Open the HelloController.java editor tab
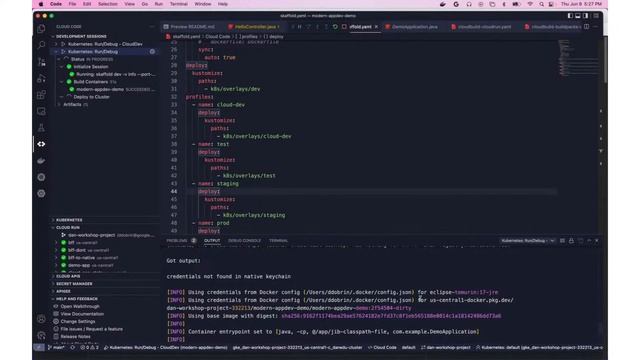The height and width of the screenshot is (360, 640). (255, 27)
